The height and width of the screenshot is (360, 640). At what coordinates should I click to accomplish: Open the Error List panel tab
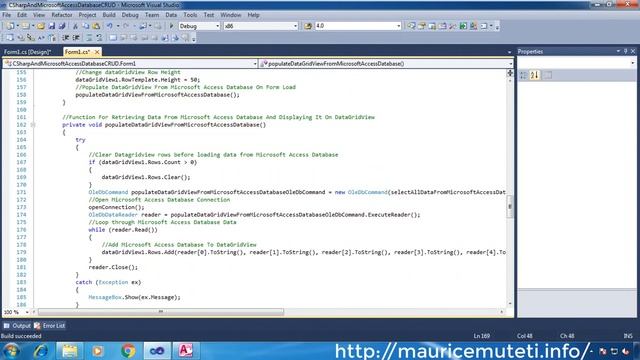coord(49,326)
